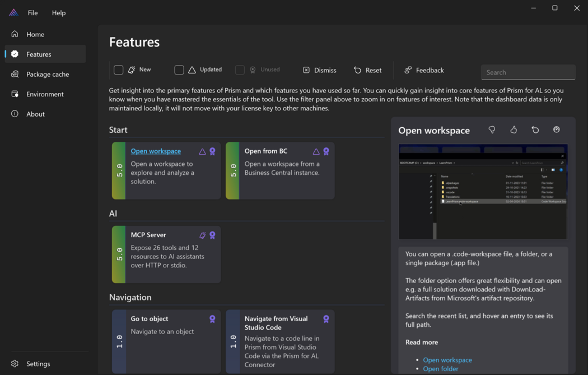Viewport: 588px width, 375px height.
Task: Click the Navigation section heading
Action: pyautogui.click(x=130, y=297)
